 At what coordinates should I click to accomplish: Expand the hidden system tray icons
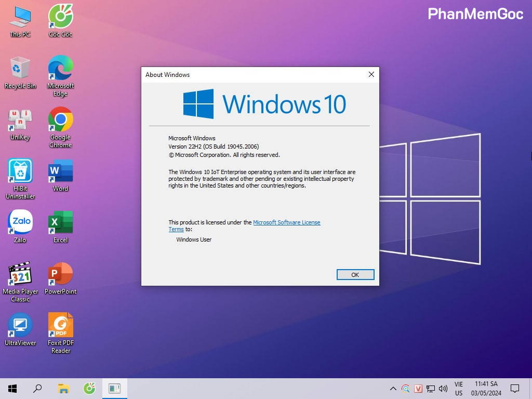[393, 389]
